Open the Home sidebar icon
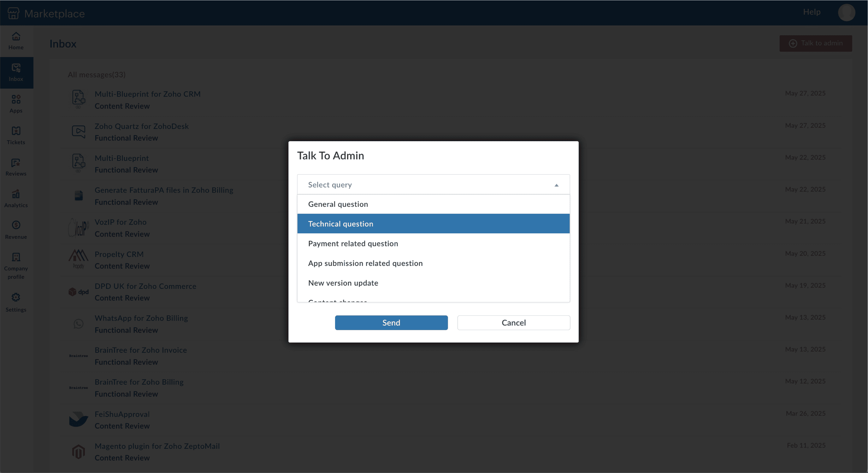Viewport: 868px width, 473px height. click(16, 41)
